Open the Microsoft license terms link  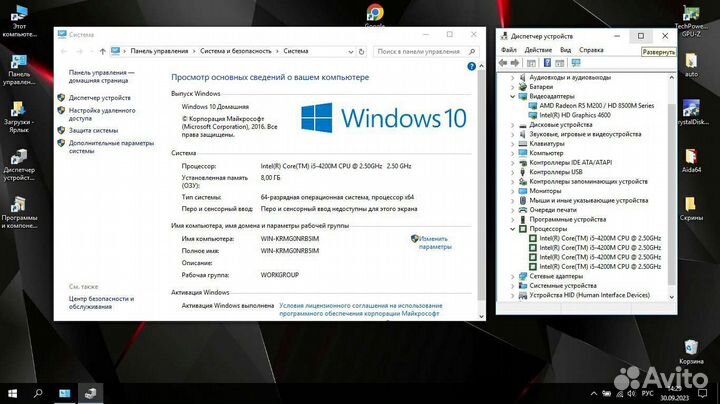pyautogui.click(x=360, y=309)
